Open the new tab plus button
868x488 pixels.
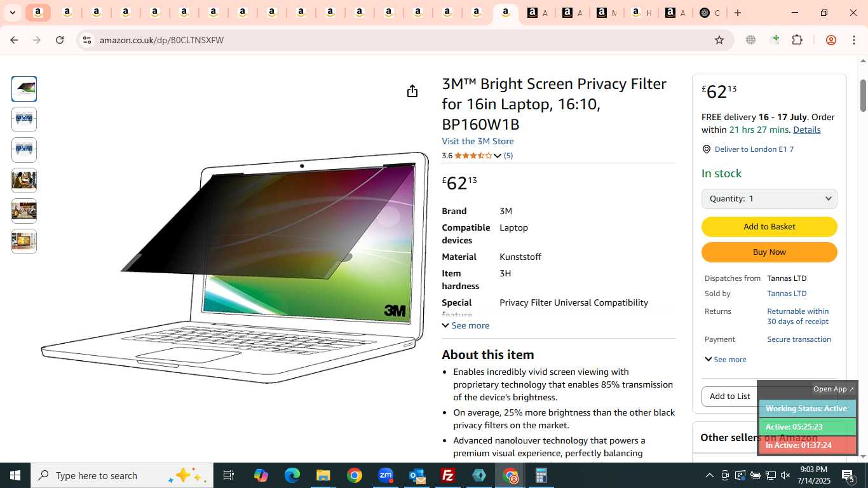click(x=737, y=13)
